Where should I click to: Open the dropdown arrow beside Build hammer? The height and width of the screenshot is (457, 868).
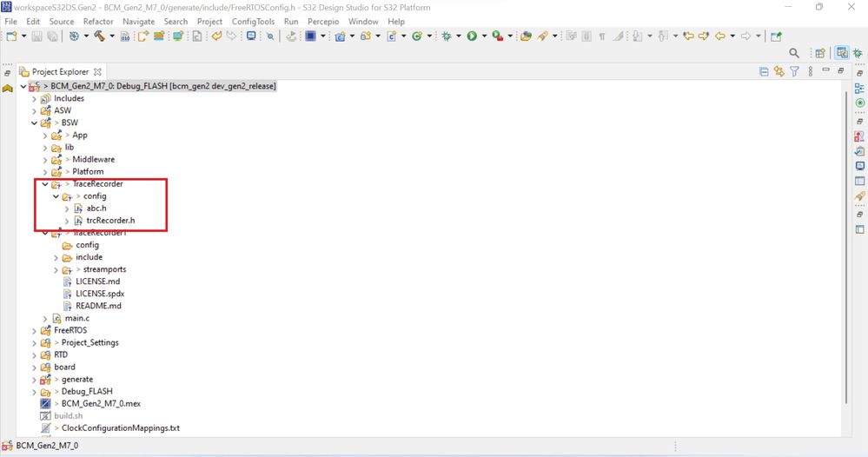[112, 36]
